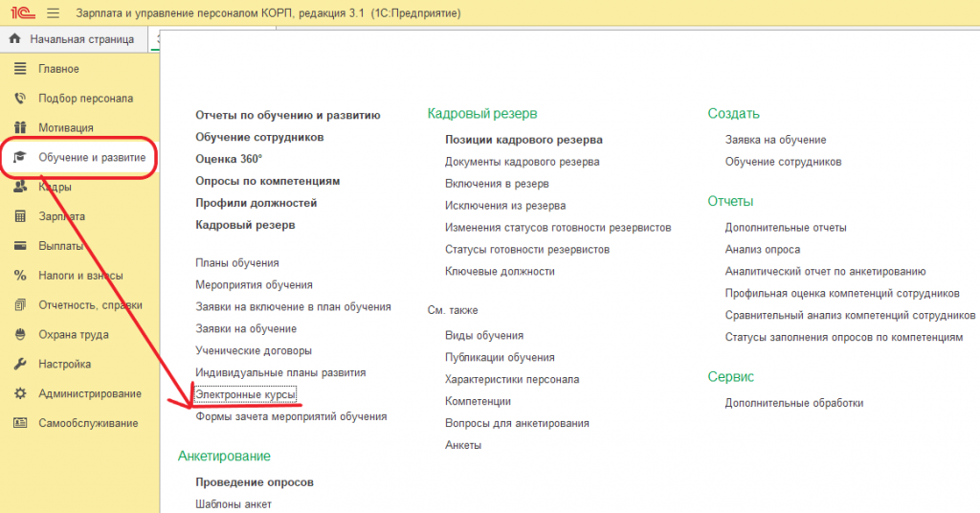Click the Кадры people icon

click(x=20, y=187)
